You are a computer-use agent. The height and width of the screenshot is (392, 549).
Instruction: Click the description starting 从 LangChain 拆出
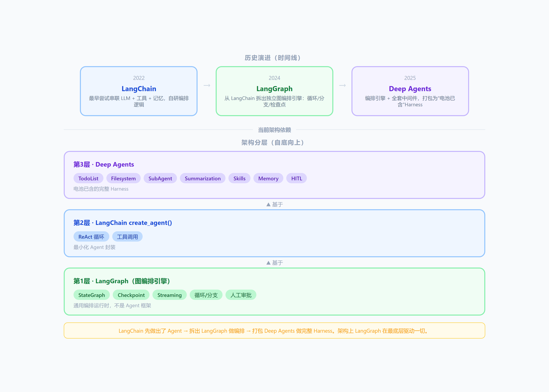274,101
